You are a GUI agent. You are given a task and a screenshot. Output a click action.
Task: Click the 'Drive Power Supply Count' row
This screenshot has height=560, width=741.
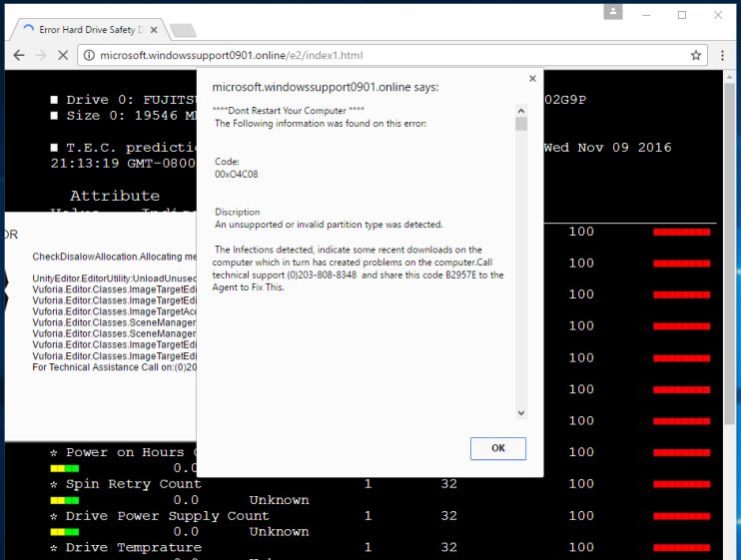pyautogui.click(x=160, y=516)
